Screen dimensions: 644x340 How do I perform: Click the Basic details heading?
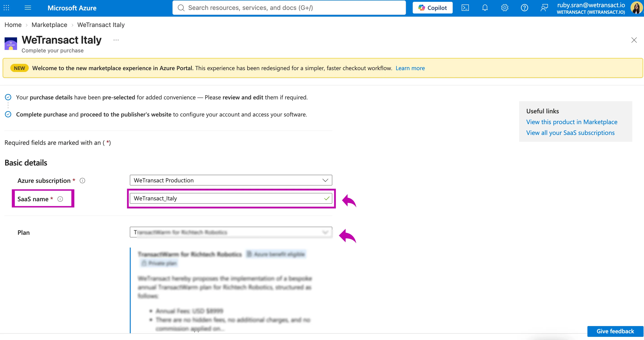[26, 163]
